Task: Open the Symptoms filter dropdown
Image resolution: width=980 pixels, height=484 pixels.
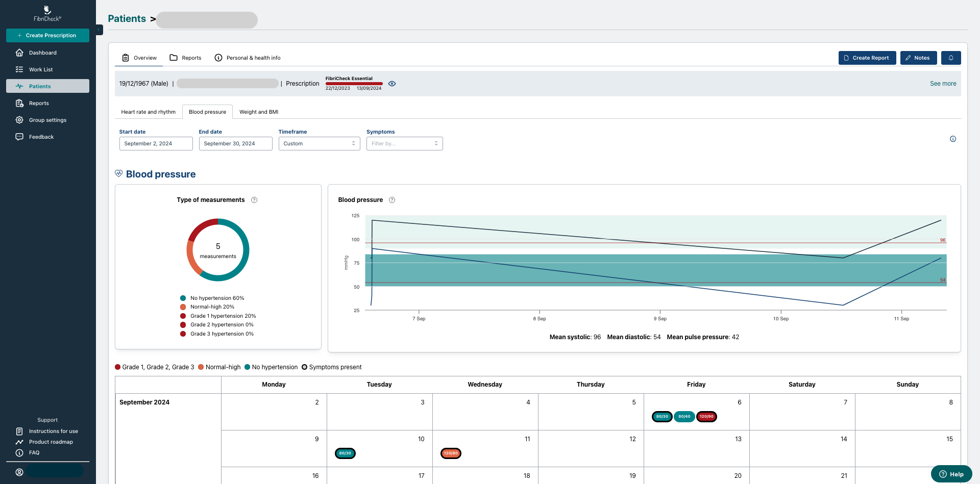Action: [x=404, y=143]
